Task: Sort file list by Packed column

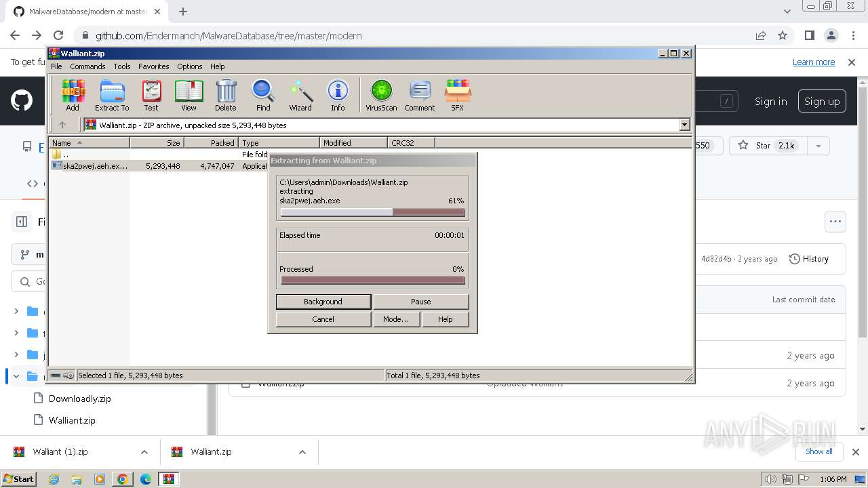Action: pyautogui.click(x=211, y=142)
